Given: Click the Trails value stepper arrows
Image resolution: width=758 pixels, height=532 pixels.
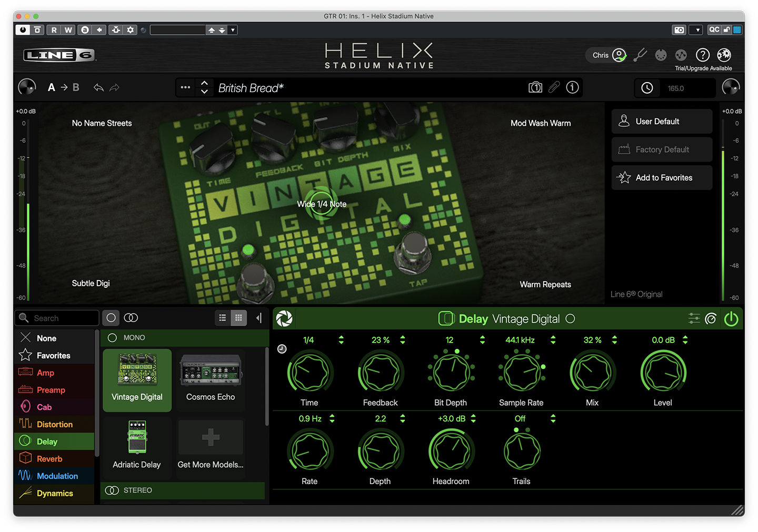Looking at the screenshot, I should point(553,418).
